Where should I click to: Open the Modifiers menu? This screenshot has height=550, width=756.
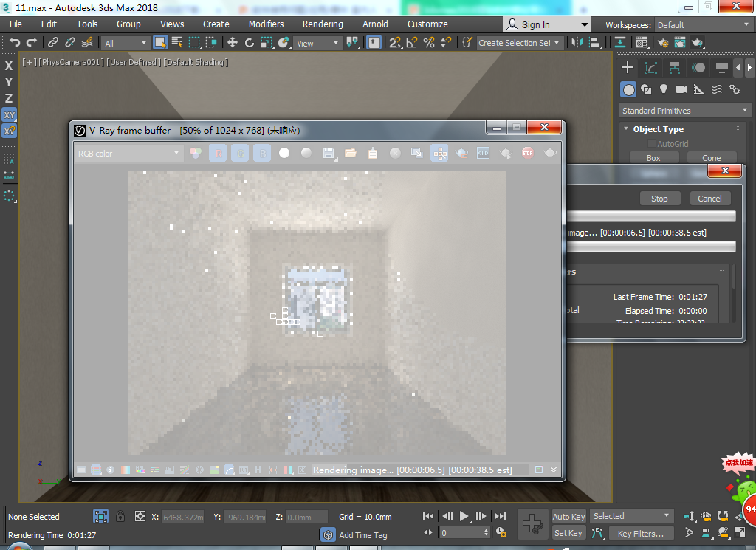click(266, 24)
